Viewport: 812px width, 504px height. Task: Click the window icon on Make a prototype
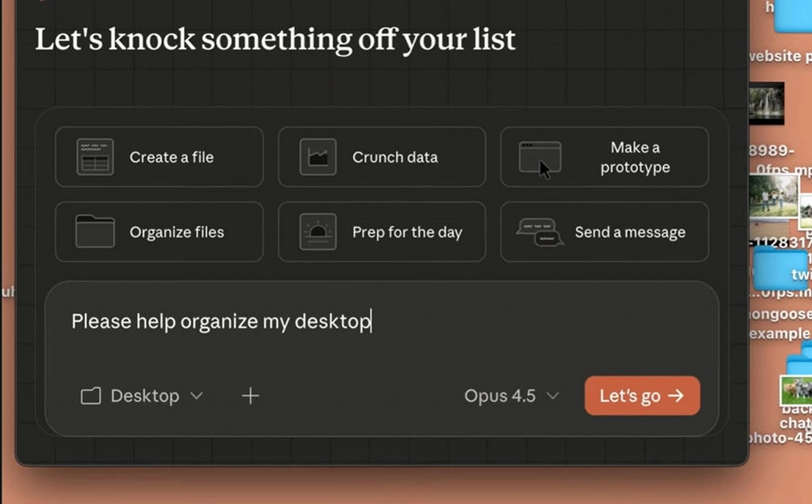click(x=540, y=157)
